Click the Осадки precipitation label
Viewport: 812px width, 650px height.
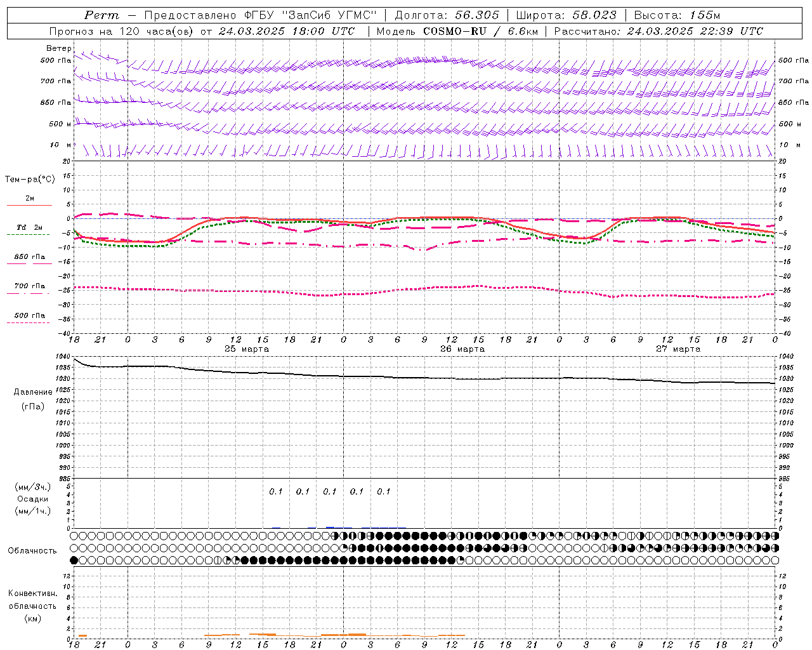[33, 500]
